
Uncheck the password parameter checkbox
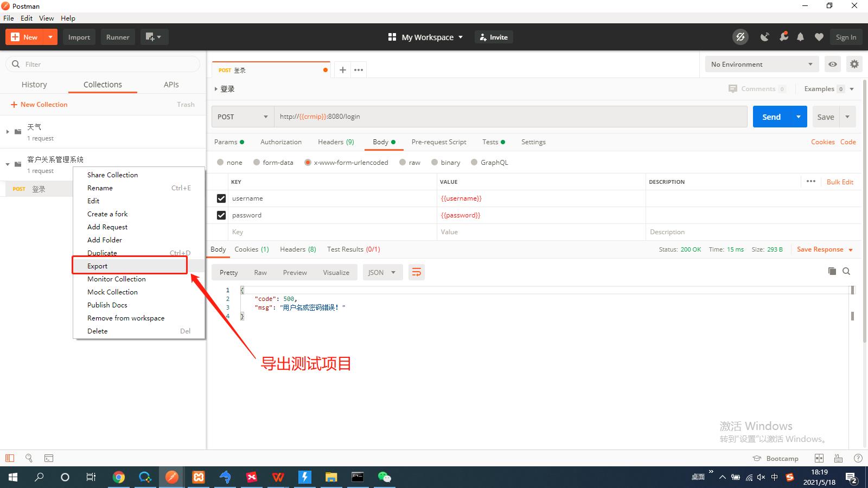point(221,215)
